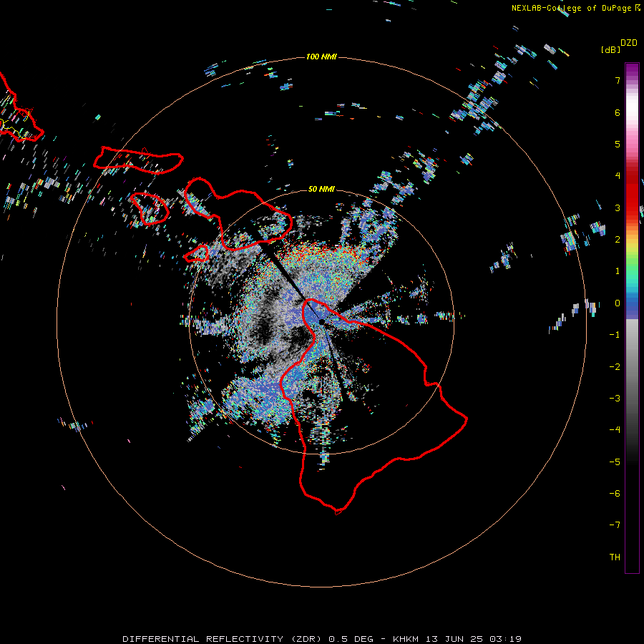644x644 pixels.
Task: Pick the purple top of the color bar
Action: 632,70
